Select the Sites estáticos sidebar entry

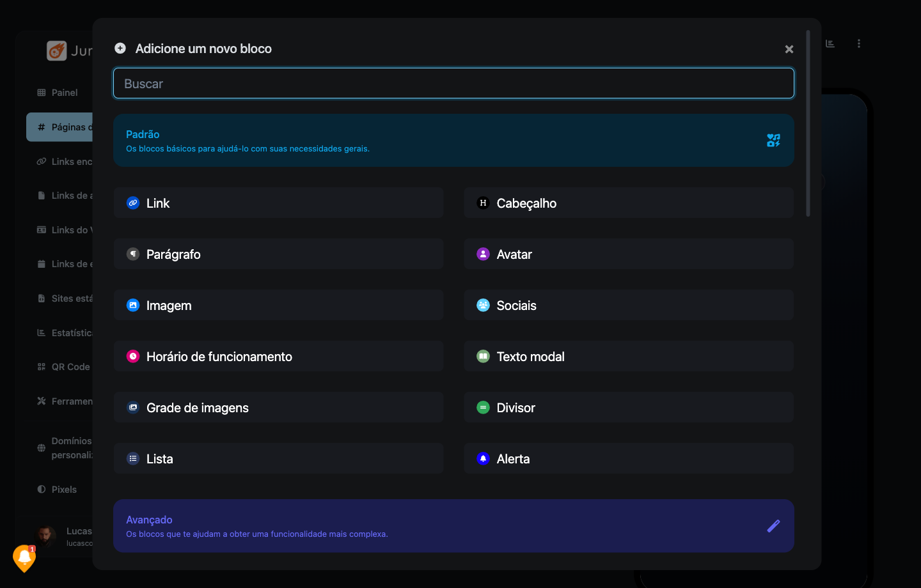65,298
